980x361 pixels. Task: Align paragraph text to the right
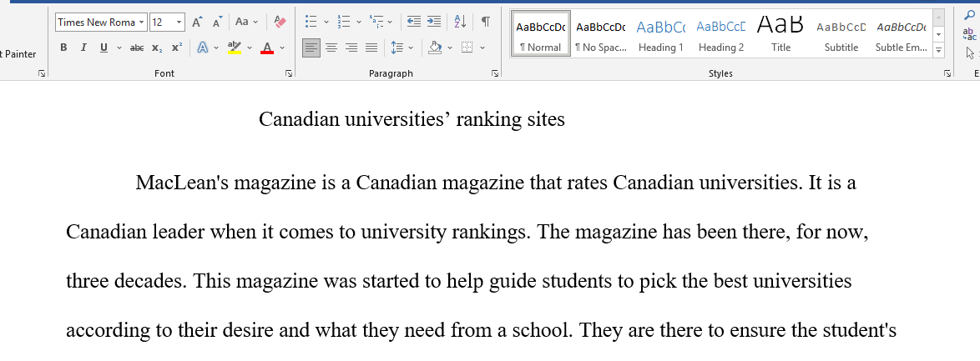(x=351, y=48)
